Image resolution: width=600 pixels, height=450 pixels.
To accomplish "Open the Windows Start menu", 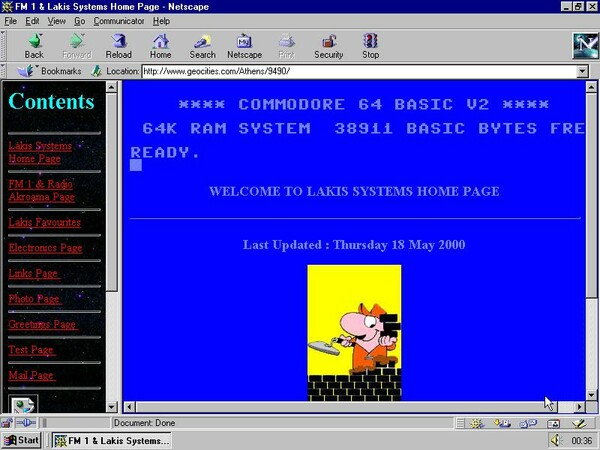I will click(x=22, y=440).
